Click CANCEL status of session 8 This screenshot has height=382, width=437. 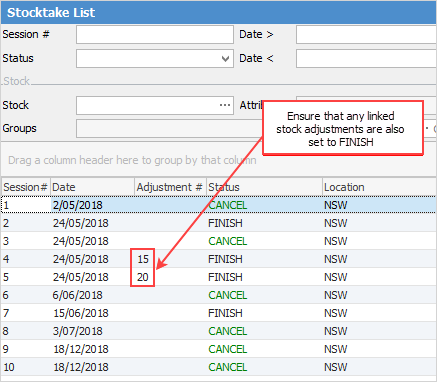tap(228, 331)
